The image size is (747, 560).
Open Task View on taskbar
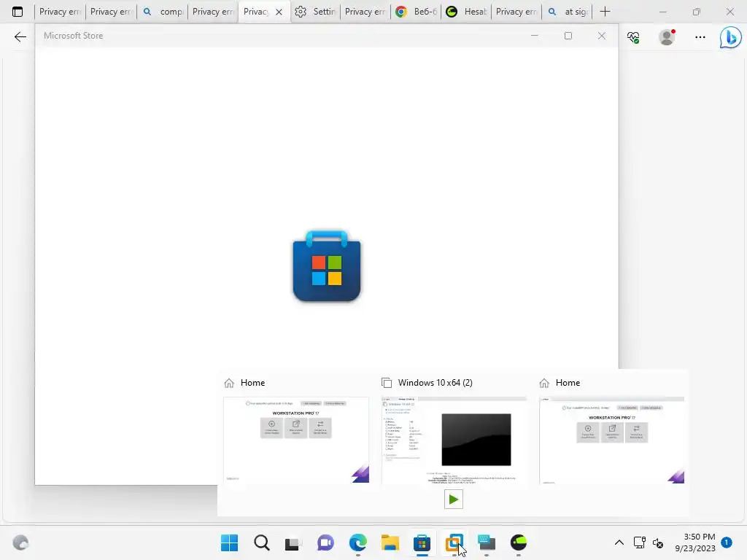click(293, 542)
